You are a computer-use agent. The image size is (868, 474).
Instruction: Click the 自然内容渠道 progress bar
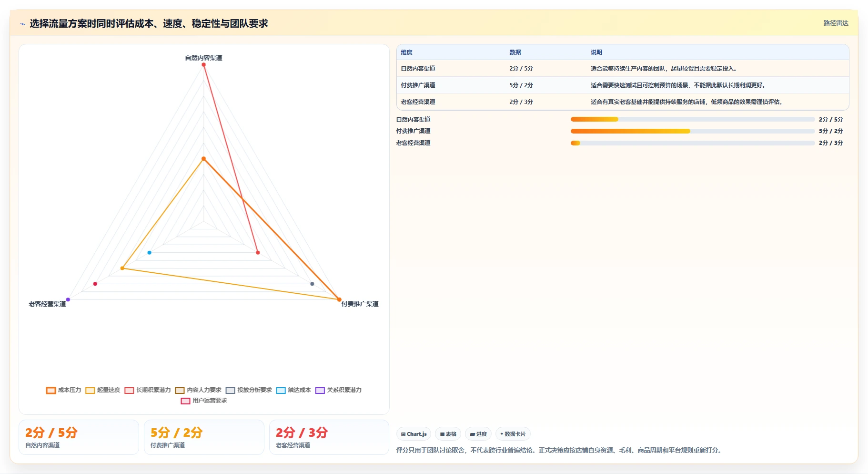coord(693,119)
